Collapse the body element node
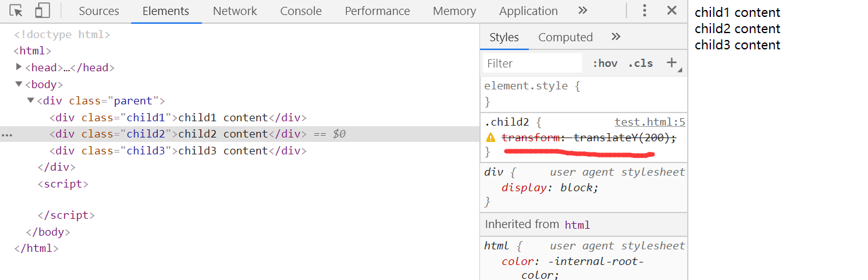The image size is (868, 280). (x=19, y=84)
